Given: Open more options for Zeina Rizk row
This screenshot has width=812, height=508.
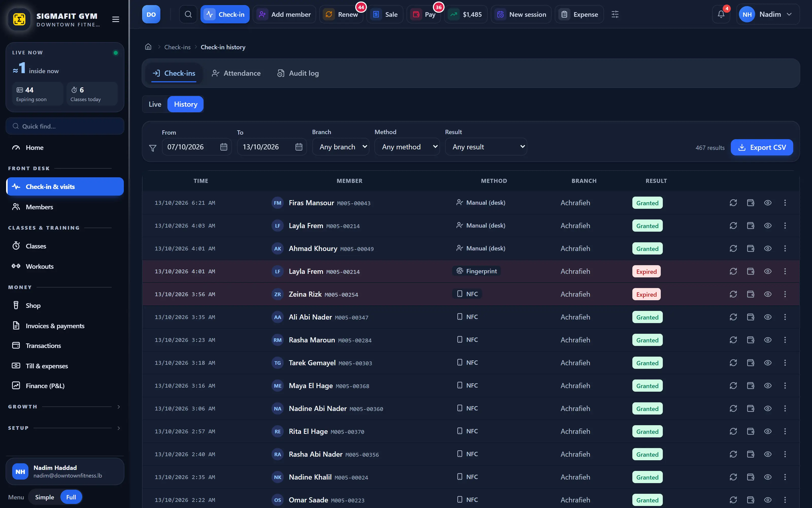Looking at the screenshot, I should [x=785, y=294].
